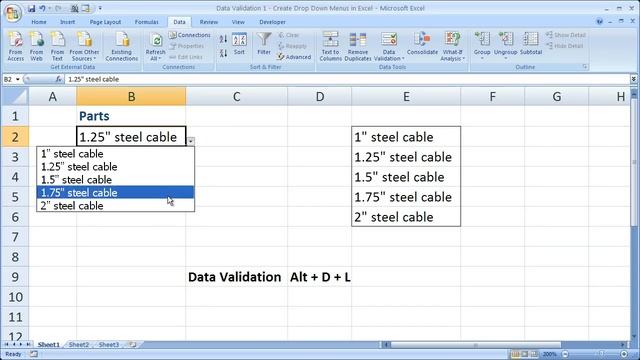The width and height of the screenshot is (640, 360).
Task: Switch to Page Layout tab
Action: coord(105,22)
